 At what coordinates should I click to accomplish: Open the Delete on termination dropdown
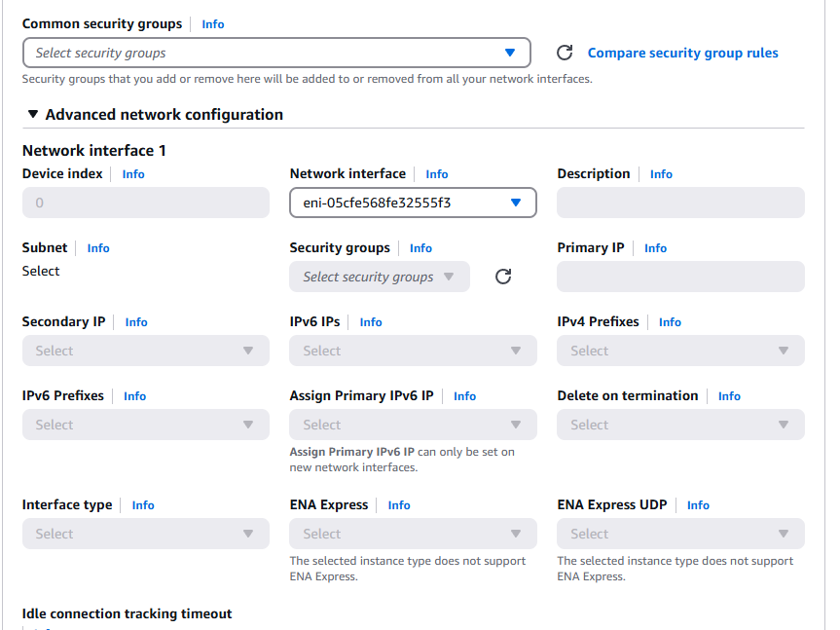click(x=680, y=425)
